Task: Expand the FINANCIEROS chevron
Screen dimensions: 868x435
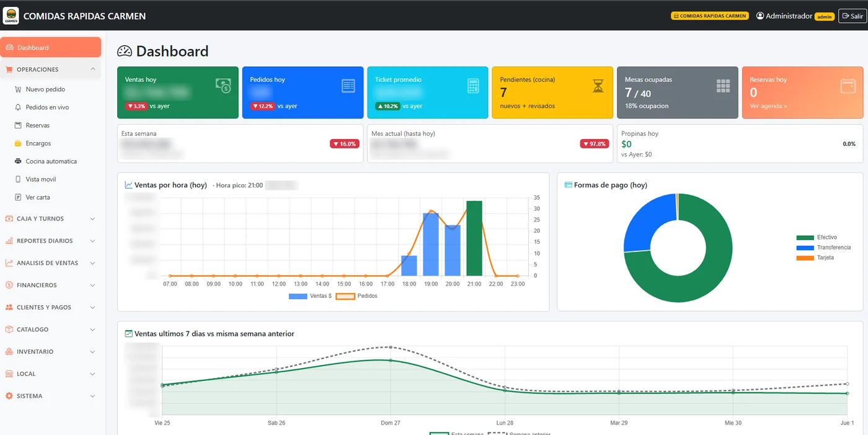Action: [92, 285]
